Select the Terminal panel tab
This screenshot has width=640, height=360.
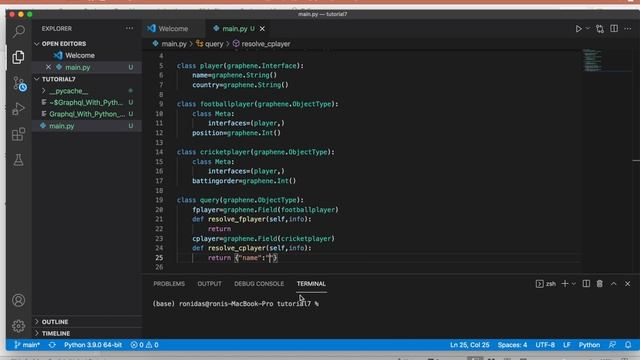(311, 284)
